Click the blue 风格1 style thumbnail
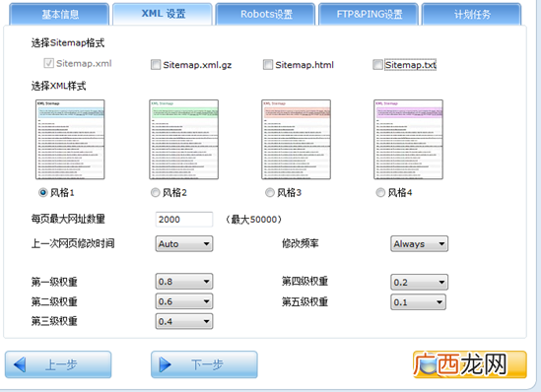541x392 pixels. (x=70, y=139)
